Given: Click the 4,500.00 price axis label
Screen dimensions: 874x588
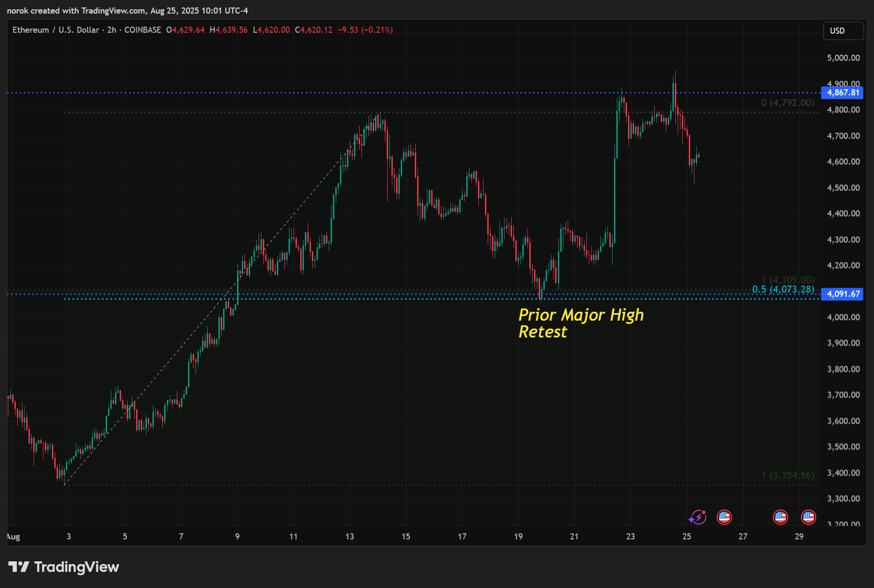Looking at the screenshot, I should pos(843,188).
